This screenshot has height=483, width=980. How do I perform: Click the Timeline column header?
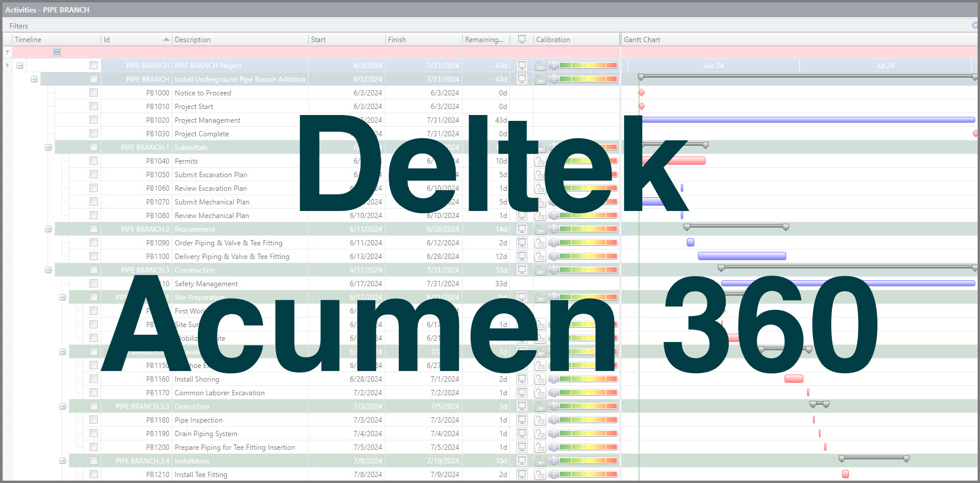point(56,39)
